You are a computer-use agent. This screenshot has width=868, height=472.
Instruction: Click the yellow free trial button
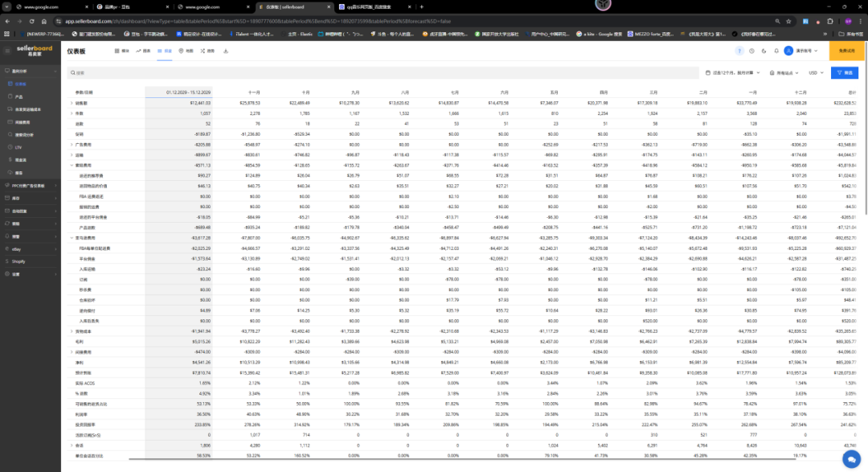pos(848,51)
